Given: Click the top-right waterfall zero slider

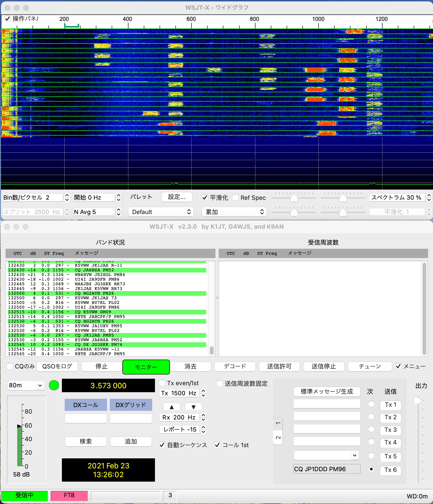Looking at the screenshot, I should [x=343, y=198].
